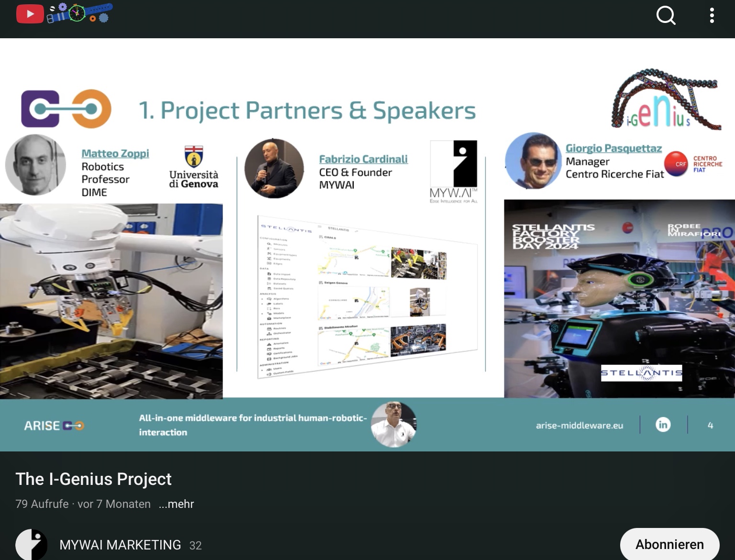
Task: Click the Centro Ricerche Fiat CRF logo
Action: point(693,164)
